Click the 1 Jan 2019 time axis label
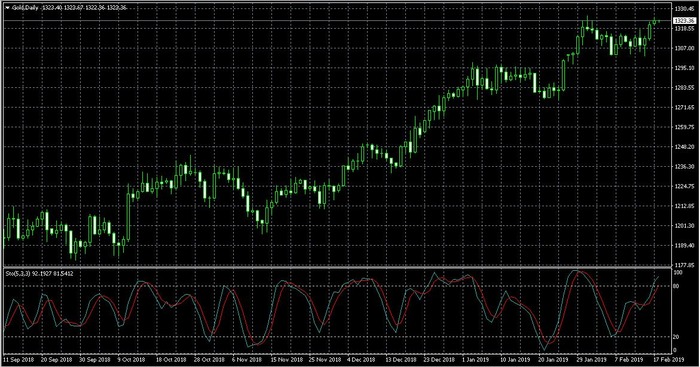Image resolution: width=700 pixels, height=367 pixels. tap(475, 359)
